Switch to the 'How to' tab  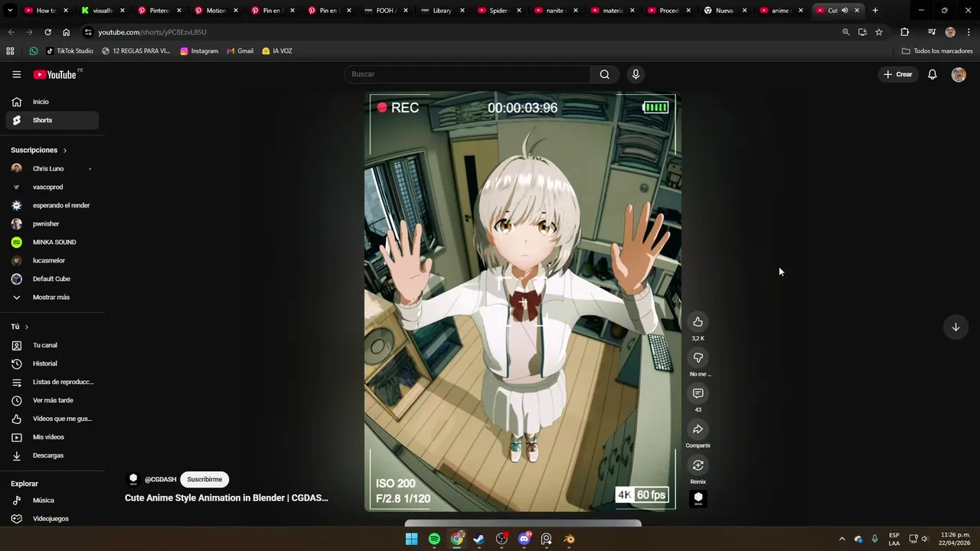46,11
